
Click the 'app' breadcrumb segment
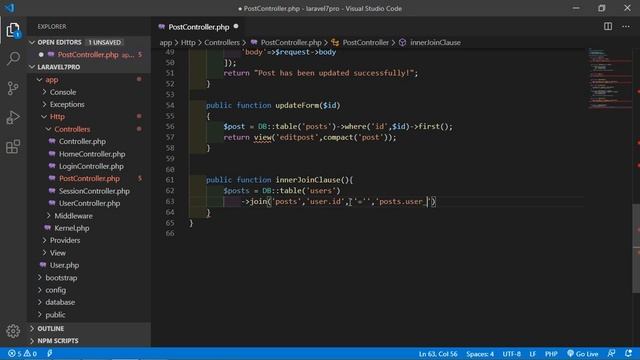pos(165,42)
